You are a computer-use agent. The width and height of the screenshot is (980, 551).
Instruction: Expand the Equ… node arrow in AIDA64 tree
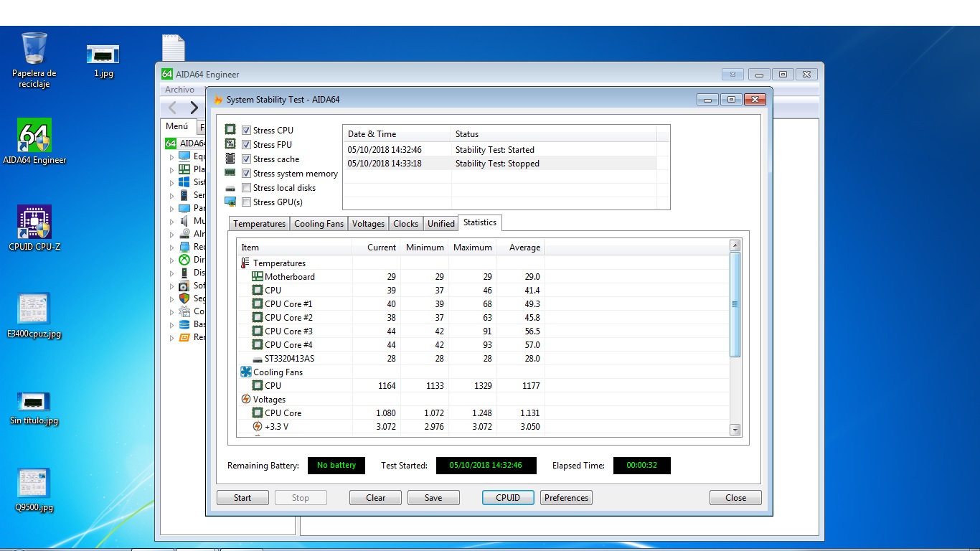171,157
